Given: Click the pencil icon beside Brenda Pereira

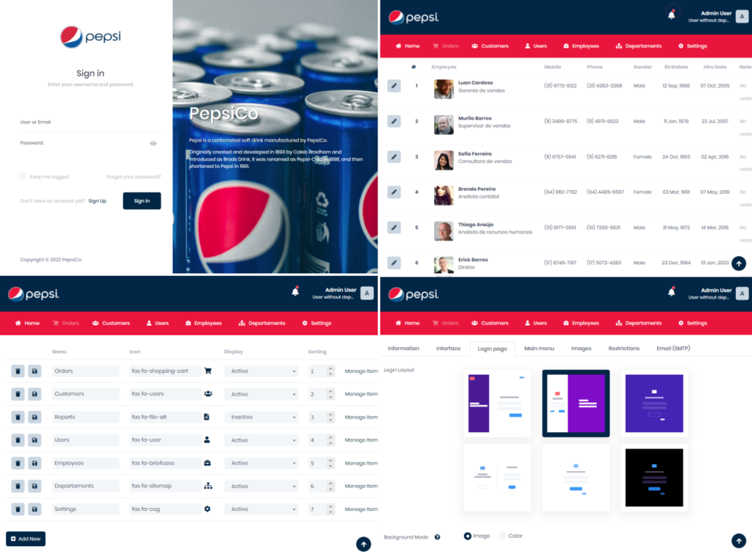Looking at the screenshot, I should (x=394, y=192).
